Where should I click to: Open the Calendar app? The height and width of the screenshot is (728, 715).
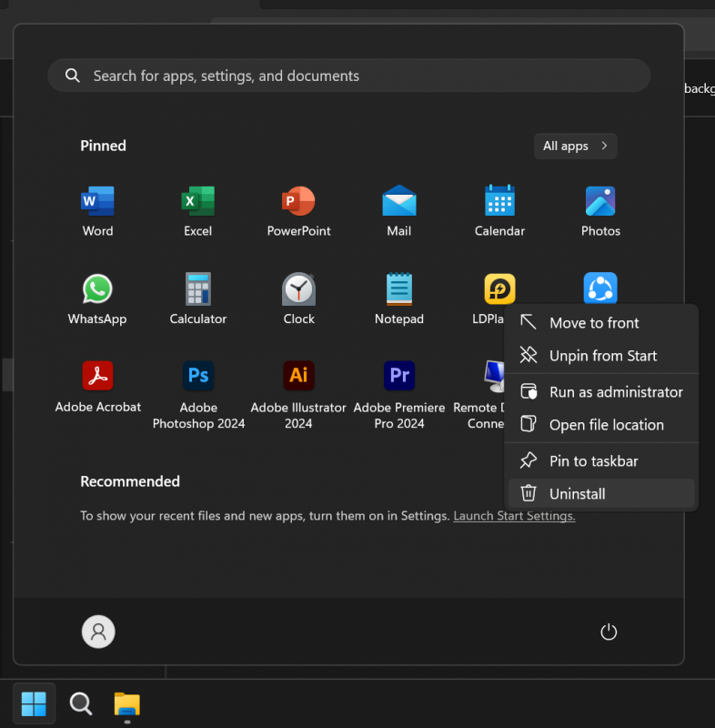pos(499,211)
